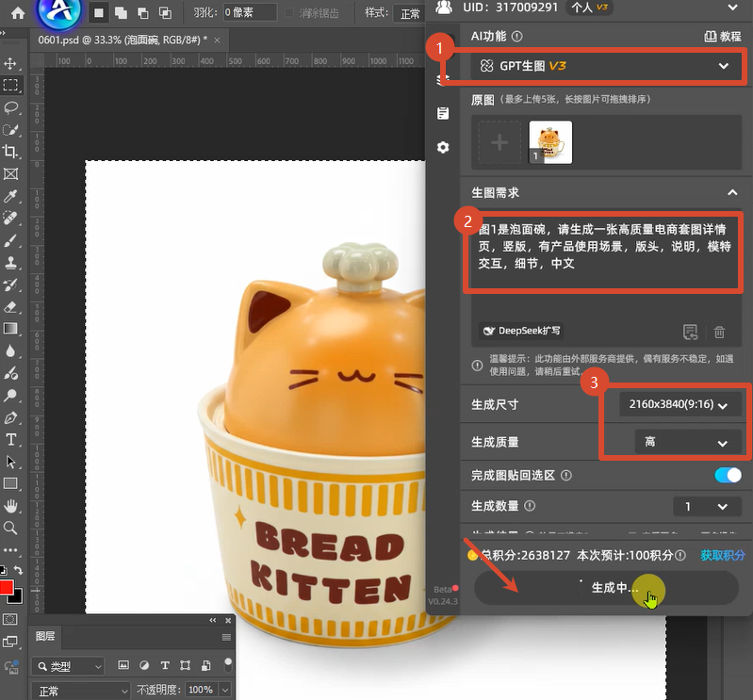This screenshot has width=753, height=700.
Task: Select the Quick Selection tool
Action: tap(10, 130)
